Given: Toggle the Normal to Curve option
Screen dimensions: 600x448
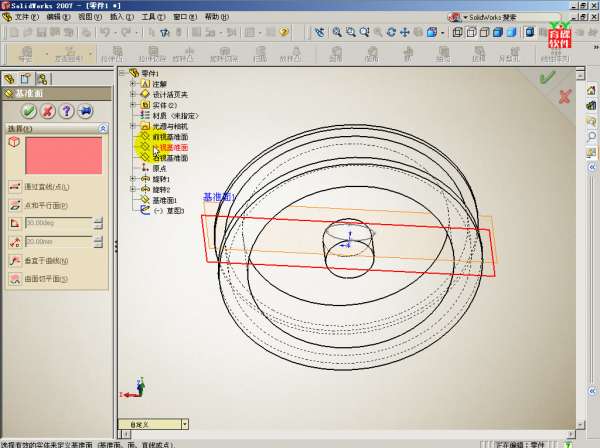Looking at the screenshot, I should (15, 260).
